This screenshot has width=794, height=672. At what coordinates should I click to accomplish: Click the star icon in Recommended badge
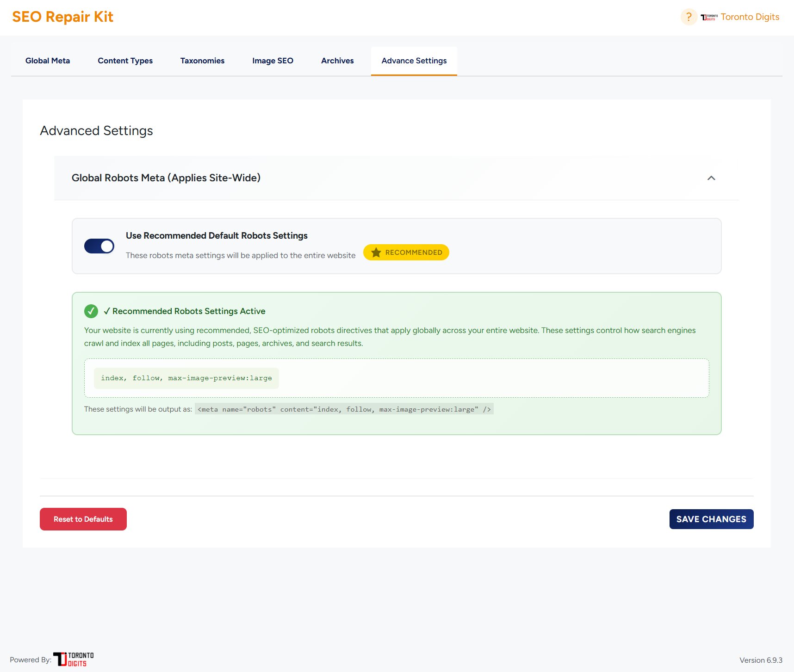coord(376,253)
